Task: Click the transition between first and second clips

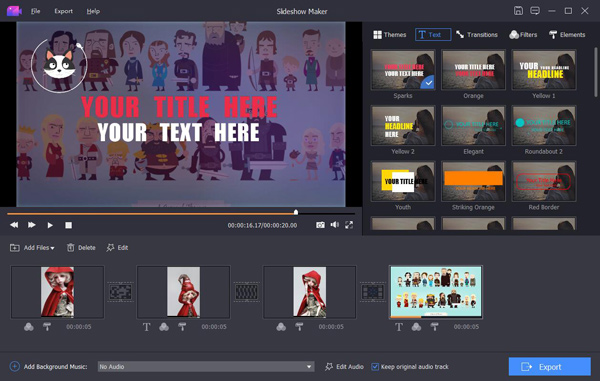Action: pos(121,292)
